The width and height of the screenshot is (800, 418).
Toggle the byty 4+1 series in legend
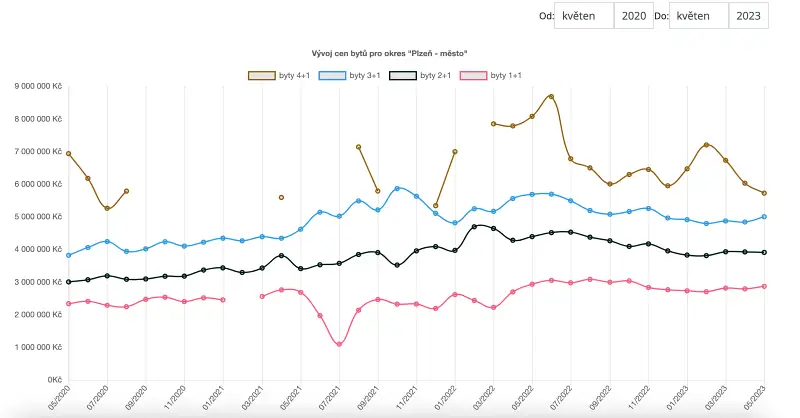tap(261, 76)
